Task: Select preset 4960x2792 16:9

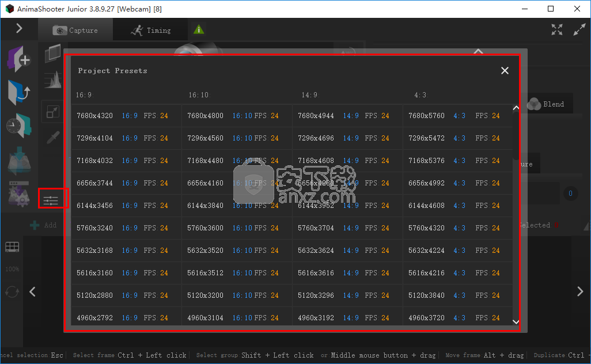Action: (x=126, y=317)
